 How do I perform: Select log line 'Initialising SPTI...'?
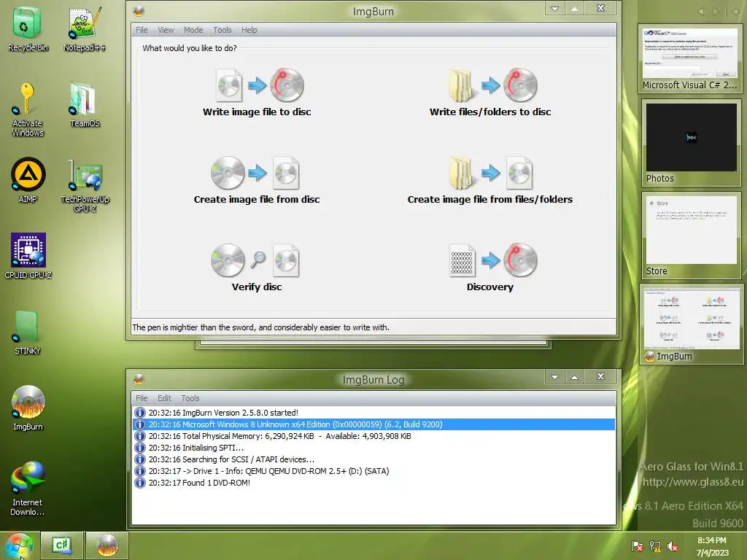coord(373,448)
